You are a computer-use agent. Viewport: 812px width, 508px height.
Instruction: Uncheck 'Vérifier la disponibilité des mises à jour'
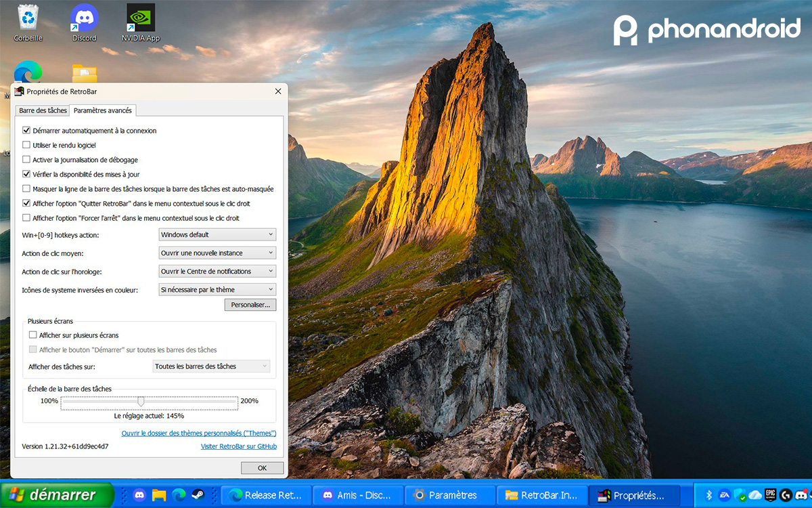pyautogui.click(x=27, y=174)
